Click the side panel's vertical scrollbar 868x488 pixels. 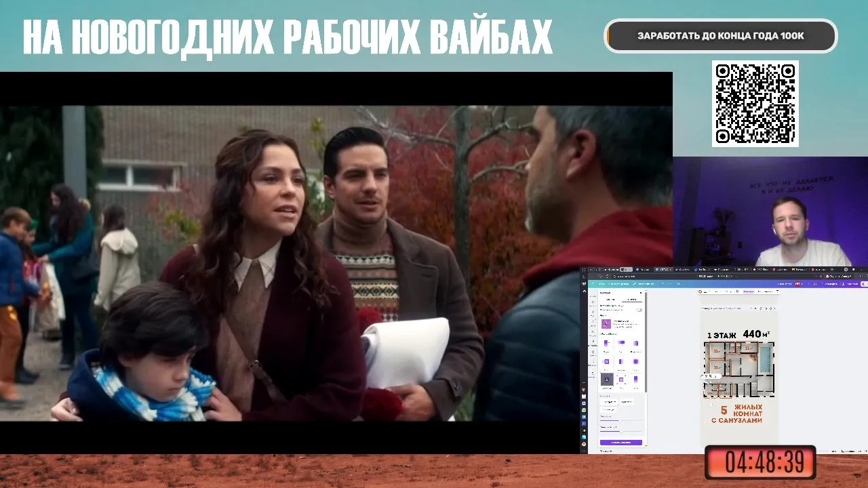click(646, 342)
